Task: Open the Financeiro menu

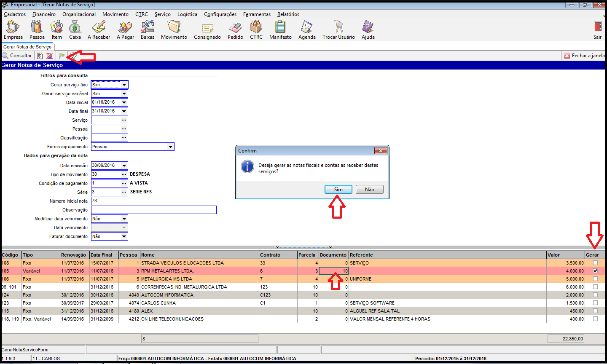Action: coord(44,14)
